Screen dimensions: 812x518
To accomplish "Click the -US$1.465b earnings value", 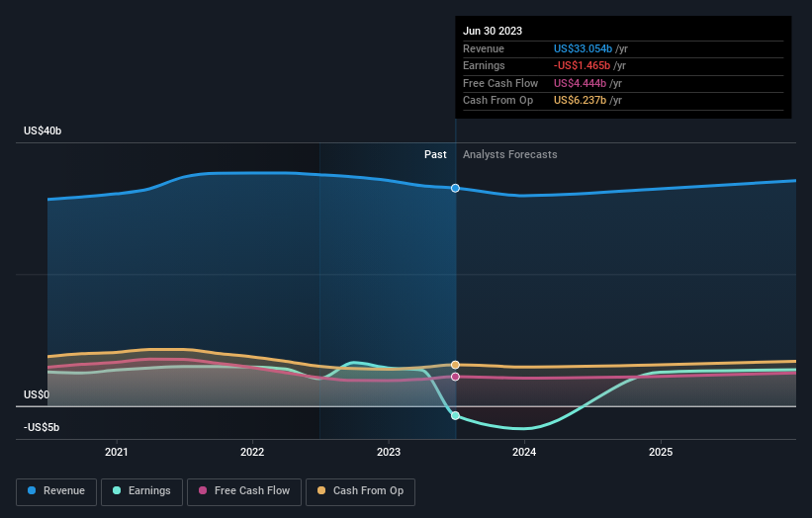I will 583,65.
